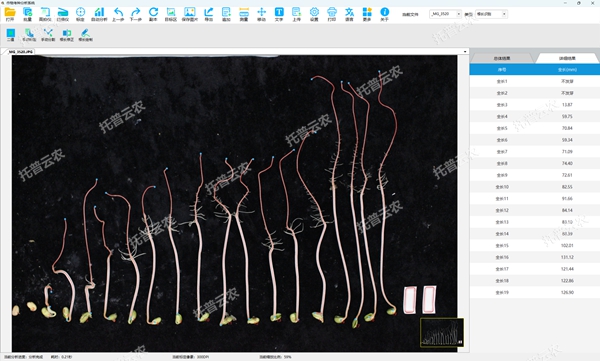Open settings via the gear icon
600x361 pixels.
314,14
